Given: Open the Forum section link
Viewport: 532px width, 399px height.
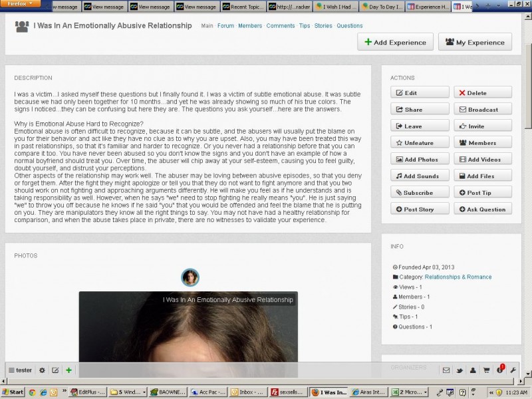Looking at the screenshot, I should (225, 26).
